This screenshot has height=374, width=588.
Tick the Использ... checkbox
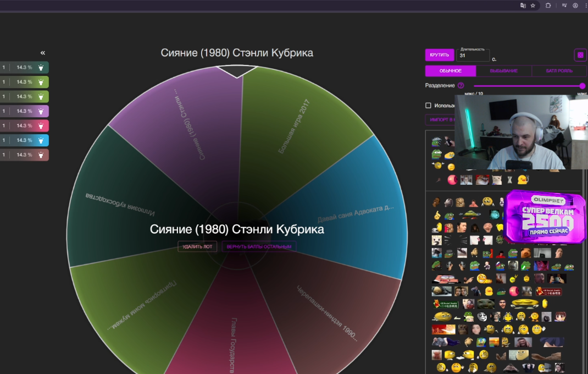click(x=428, y=106)
